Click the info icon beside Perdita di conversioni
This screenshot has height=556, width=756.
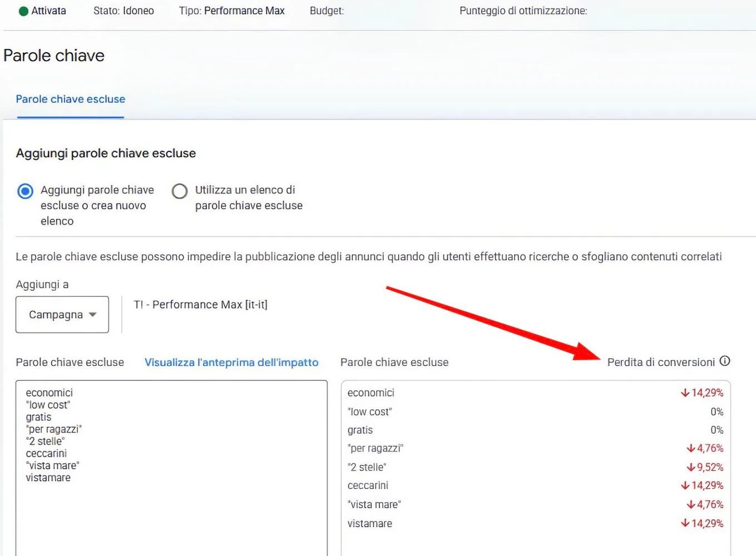[725, 361]
